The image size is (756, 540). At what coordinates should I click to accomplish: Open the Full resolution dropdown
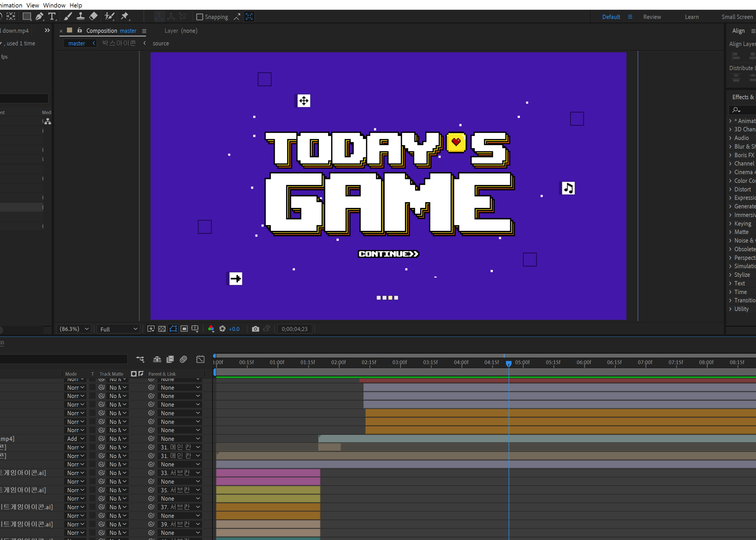click(118, 329)
